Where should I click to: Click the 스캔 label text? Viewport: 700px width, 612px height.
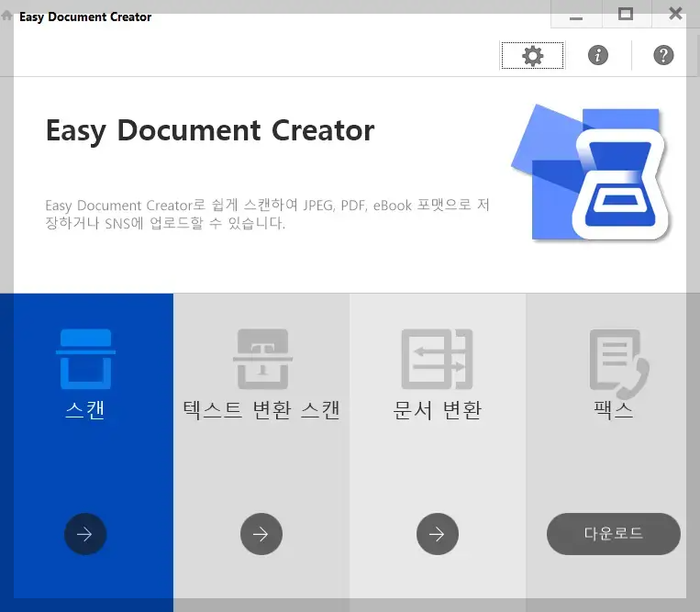[84, 410]
